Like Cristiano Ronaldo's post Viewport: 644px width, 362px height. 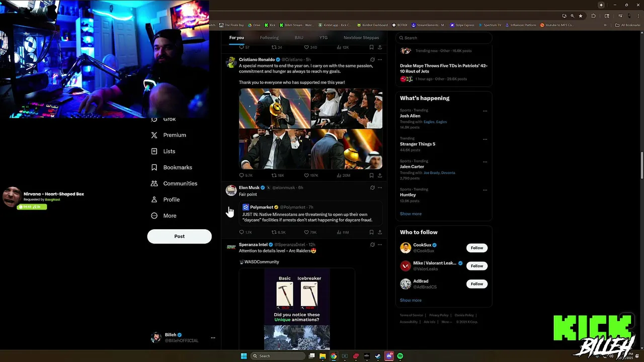click(311, 175)
